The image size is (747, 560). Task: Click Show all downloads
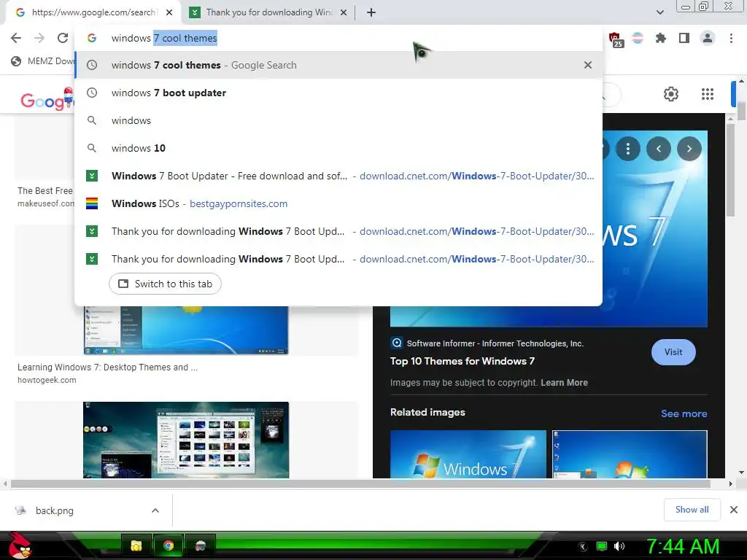(x=692, y=510)
